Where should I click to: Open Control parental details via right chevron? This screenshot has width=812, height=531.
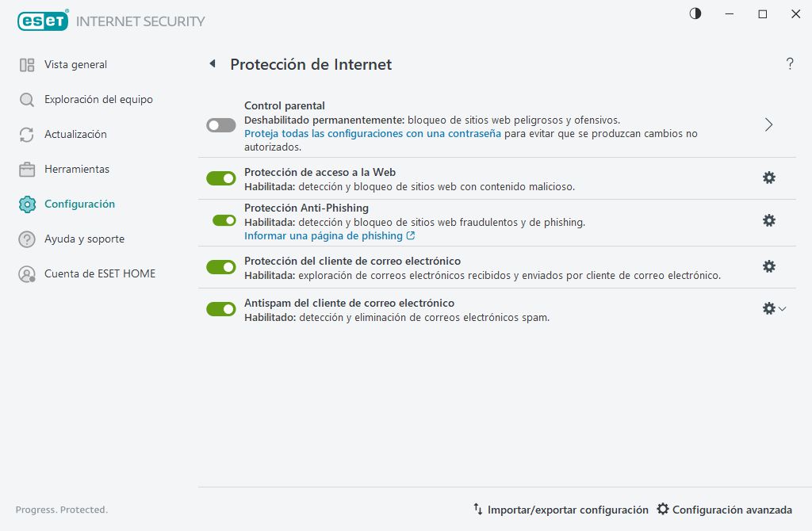(x=768, y=124)
